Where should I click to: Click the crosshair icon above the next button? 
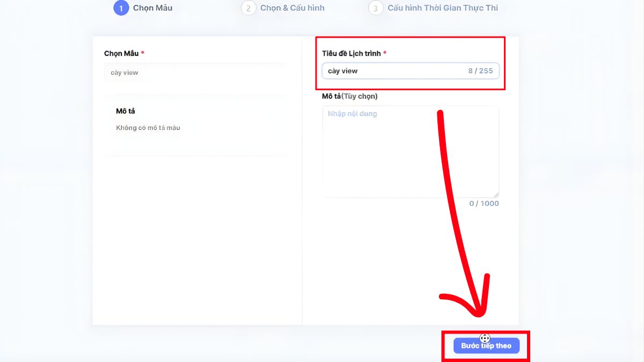pyautogui.click(x=485, y=338)
